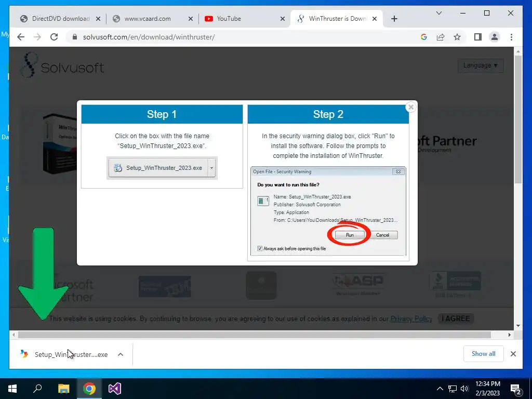Click Setup_WinThruster_2023.exe box in Step 1
This screenshot has width=532, height=399.
coord(158,168)
